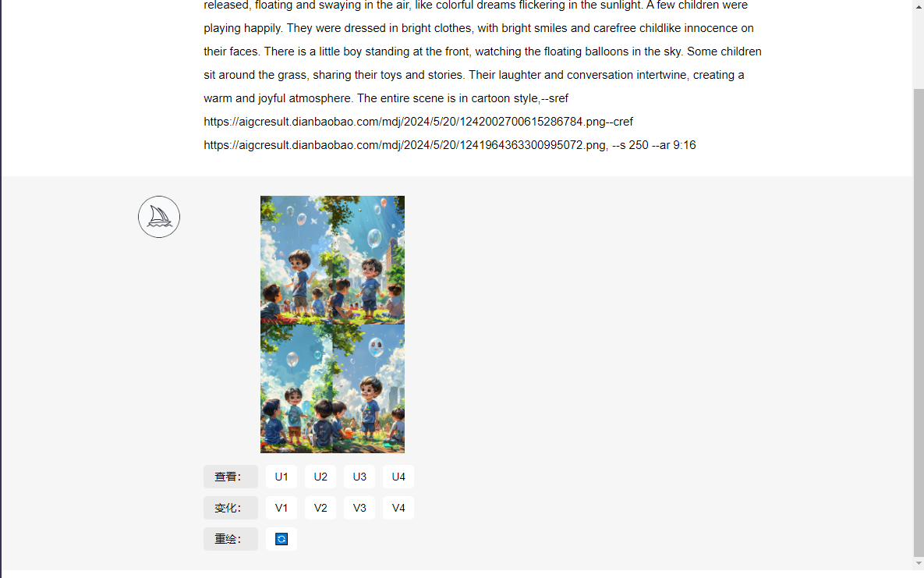
Task: Create variation with the V1 button
Action: (281, 508)
